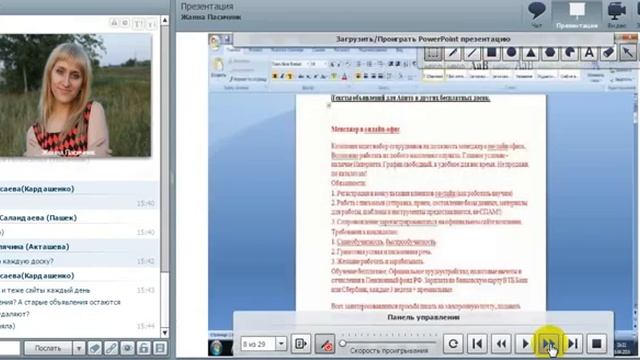Screen dimensions: 640x360
Task: Click the Вставить paste icon in Word ribbon
Action: pyautogui.click(x=218, y=67)
